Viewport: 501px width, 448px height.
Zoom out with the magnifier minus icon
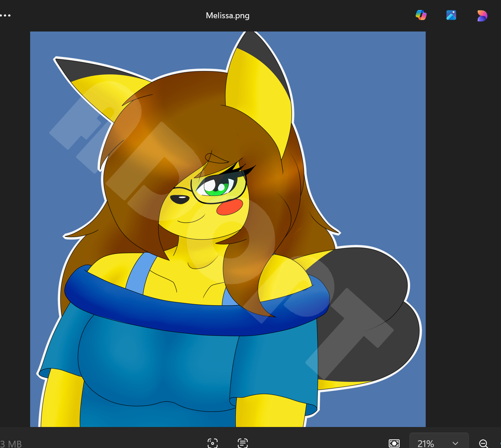(x=484, y=443)
